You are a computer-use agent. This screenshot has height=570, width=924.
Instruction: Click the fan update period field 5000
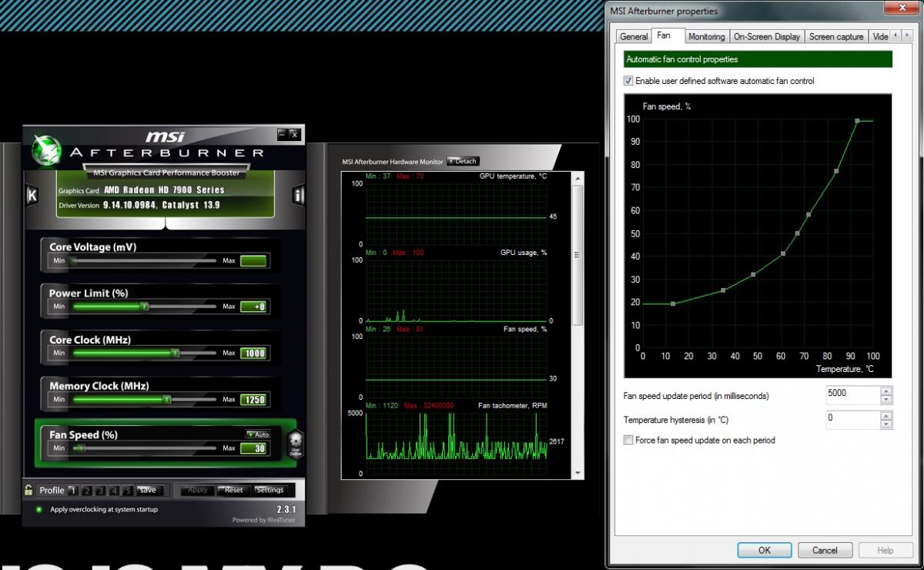point(852,394)
